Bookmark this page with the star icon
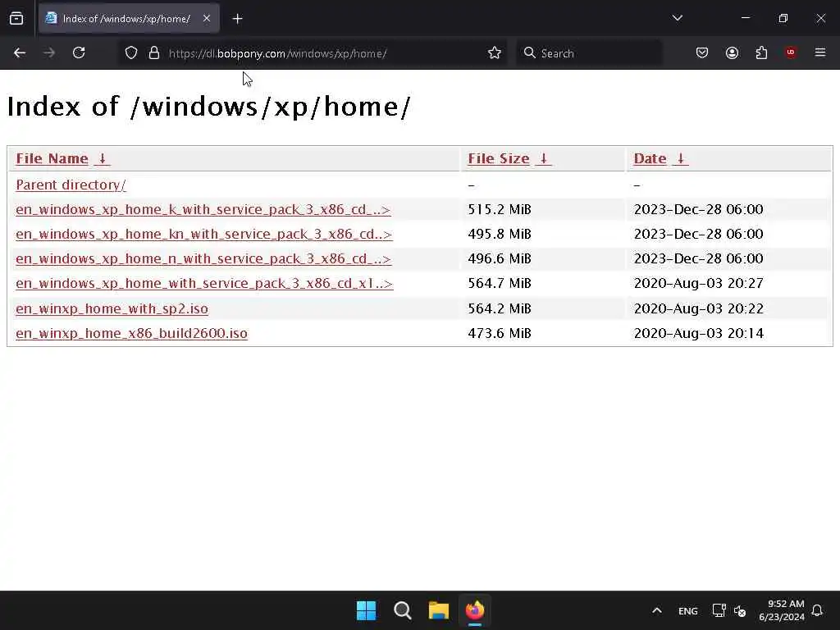This screenshot has height=630, width=840. point(495,52)
